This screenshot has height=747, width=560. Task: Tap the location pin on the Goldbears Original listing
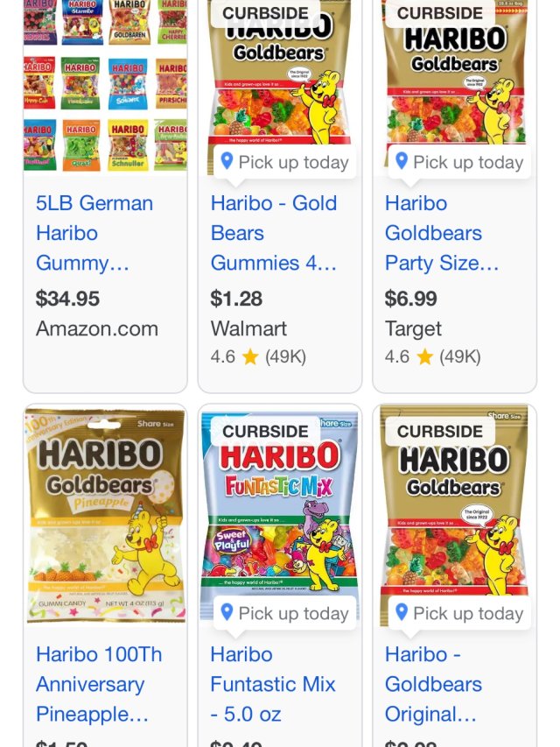tap(402, 612)
